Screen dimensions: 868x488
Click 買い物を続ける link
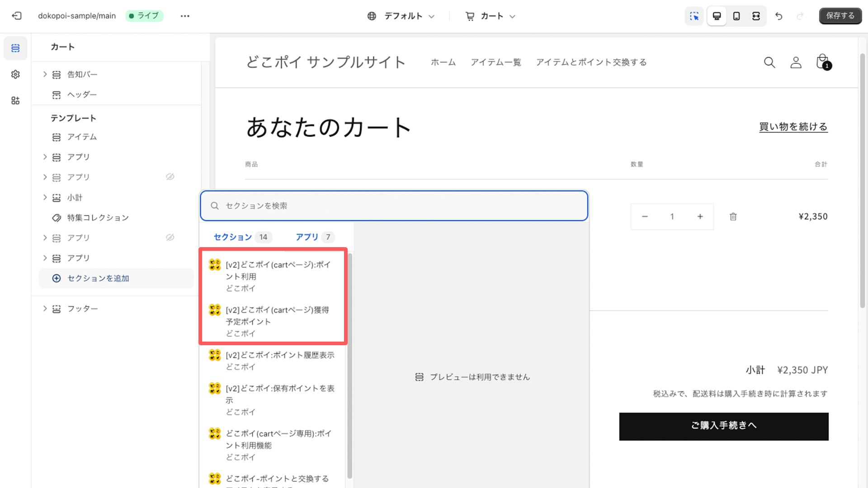tap(793, 127)
